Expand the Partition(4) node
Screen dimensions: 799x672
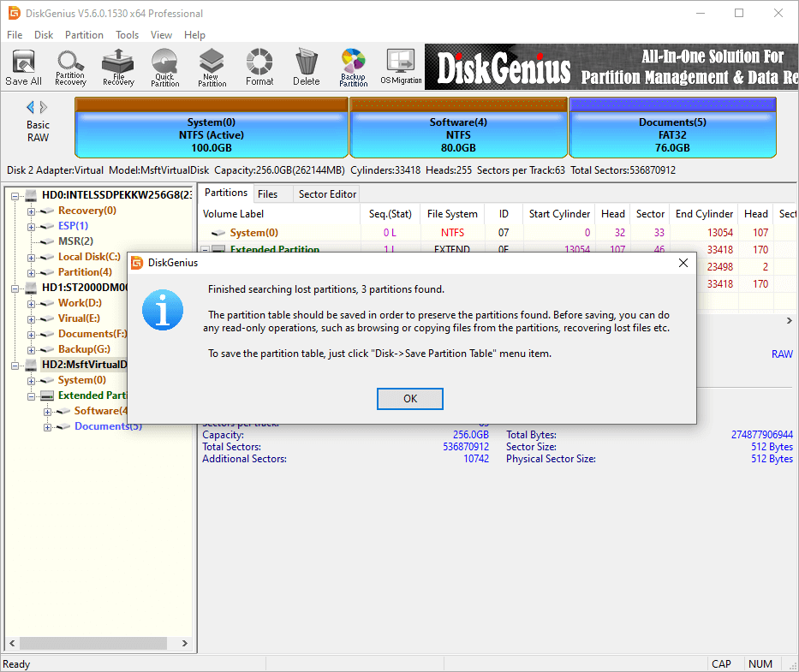[31, 273]
